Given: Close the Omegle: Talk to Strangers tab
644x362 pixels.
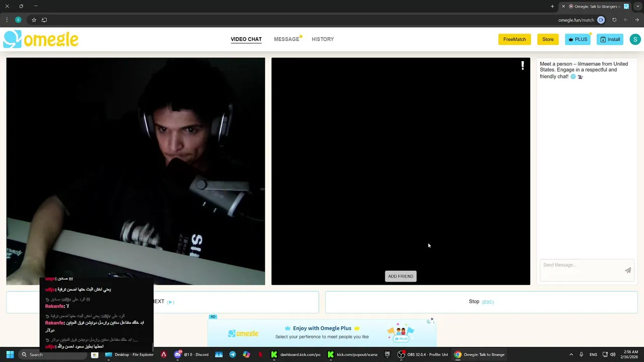Looking at the screenshot, I should [563, 7].
